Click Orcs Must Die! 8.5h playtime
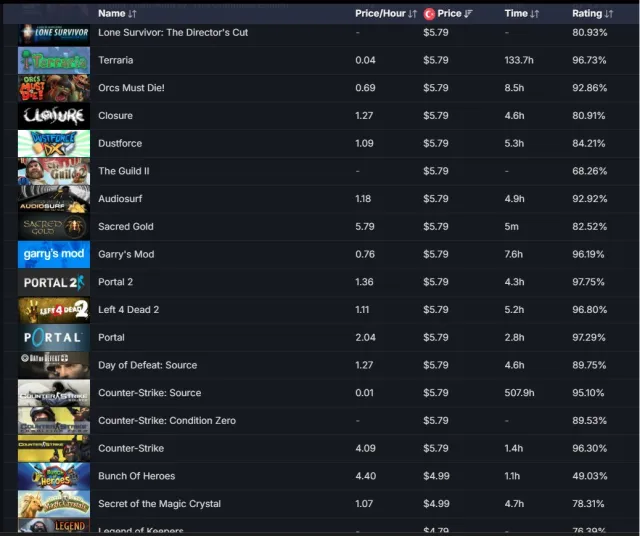This screenshot has height=536, width=640. tap(514, 88)
